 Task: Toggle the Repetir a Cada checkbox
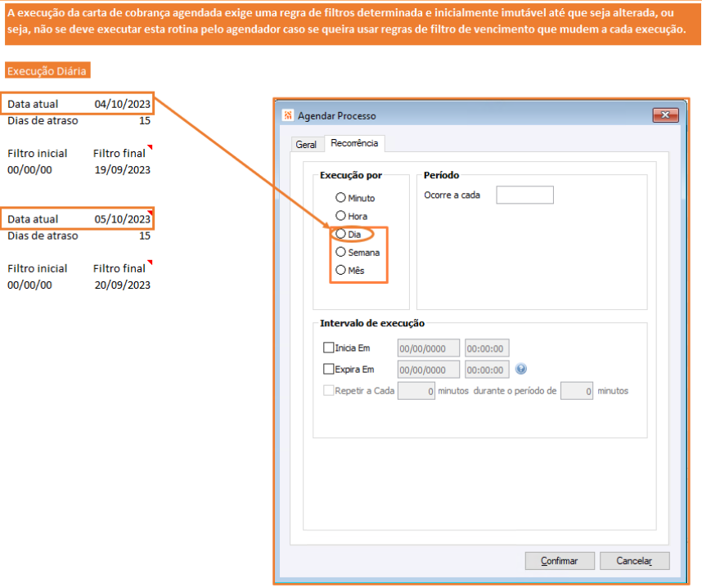tap(329, 391)
